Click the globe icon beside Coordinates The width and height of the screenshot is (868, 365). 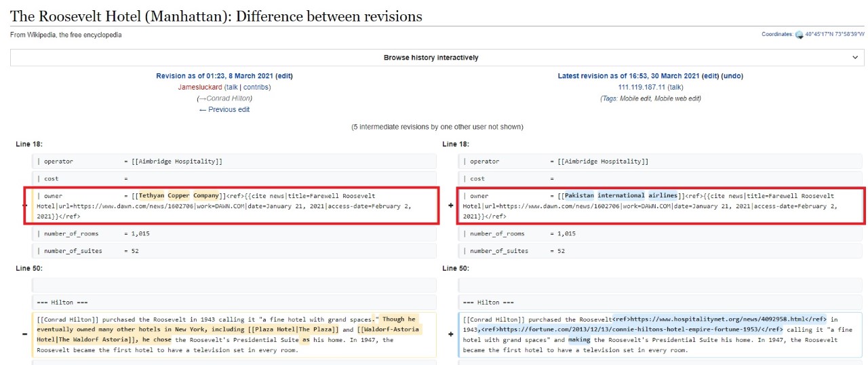pyautogui.click(x=799, y=35)
